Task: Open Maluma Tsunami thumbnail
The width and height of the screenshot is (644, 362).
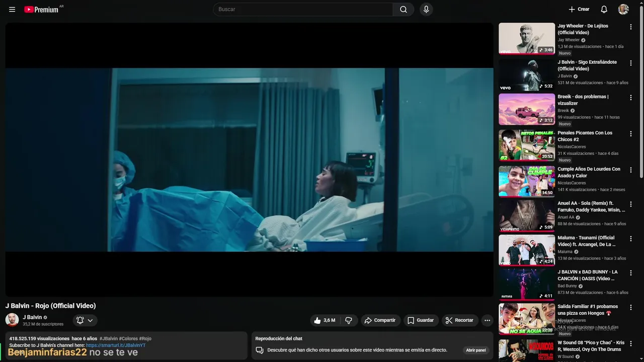Action: [527, 250]
